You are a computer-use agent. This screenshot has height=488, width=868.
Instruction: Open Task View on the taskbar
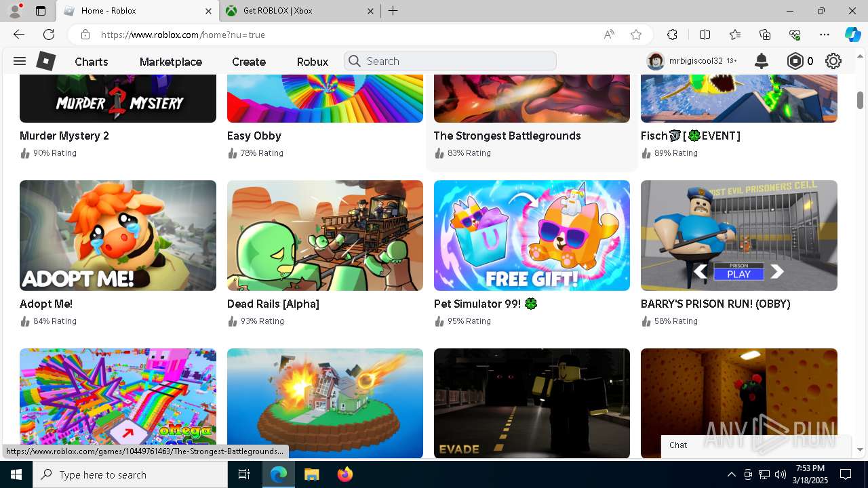tap(244, 474)
